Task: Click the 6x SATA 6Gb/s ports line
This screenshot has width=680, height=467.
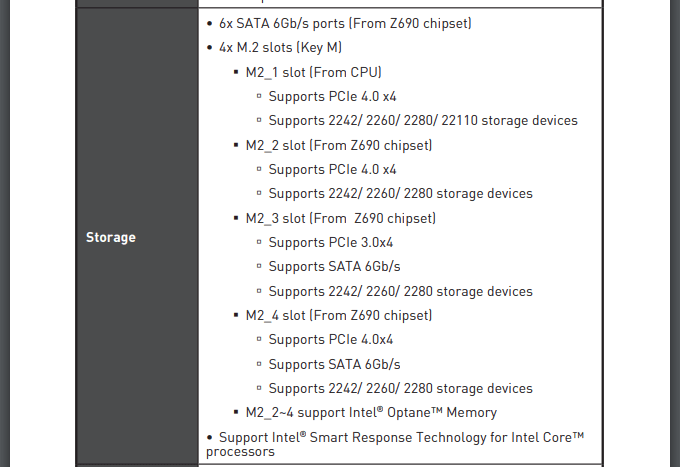Action: (345, 23)
